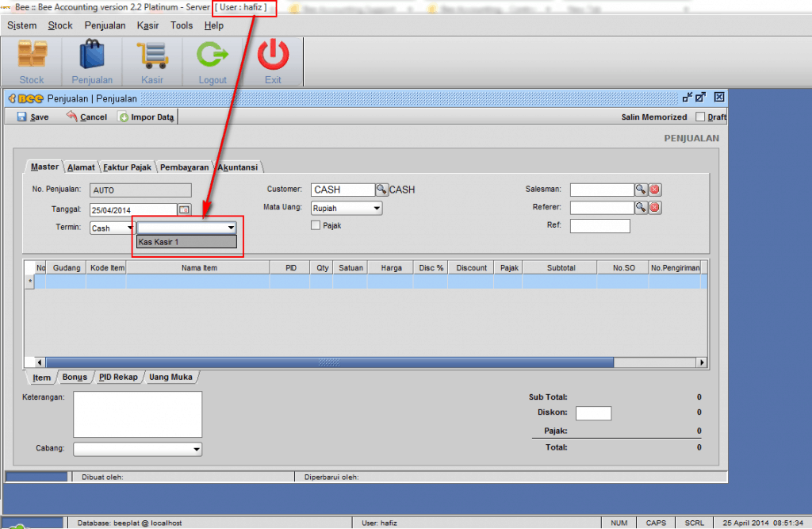Viewport: 812px width, 529px height.
Task: Click the Nama Item column header
Action: 199,268
